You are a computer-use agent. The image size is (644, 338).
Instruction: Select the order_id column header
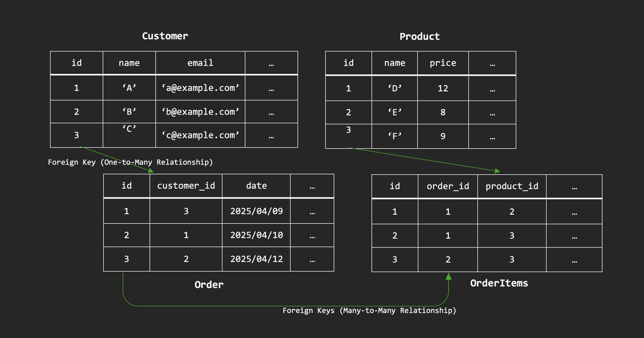pyautogui.click(x=448, y=186)
